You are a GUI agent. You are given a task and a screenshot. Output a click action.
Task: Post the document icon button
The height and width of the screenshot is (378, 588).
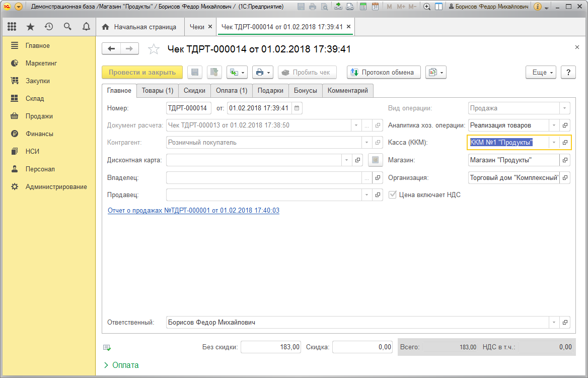click(x=214, y=73)
